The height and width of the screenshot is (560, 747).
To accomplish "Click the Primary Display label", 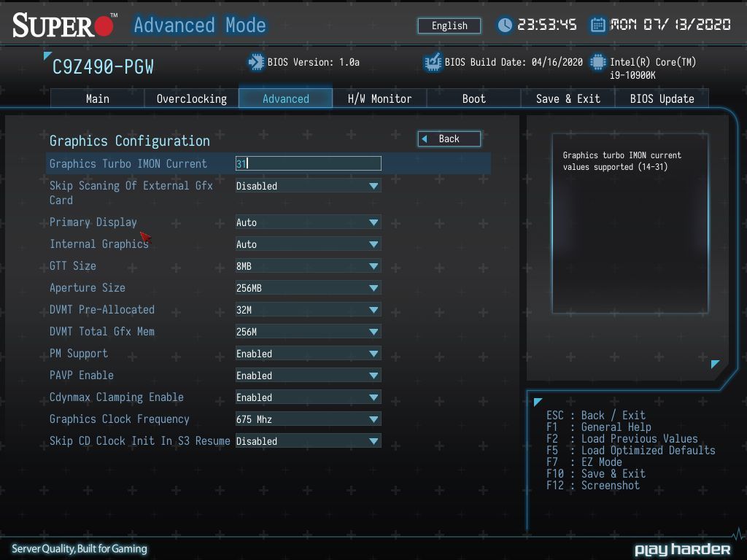I will click(93, 222).
